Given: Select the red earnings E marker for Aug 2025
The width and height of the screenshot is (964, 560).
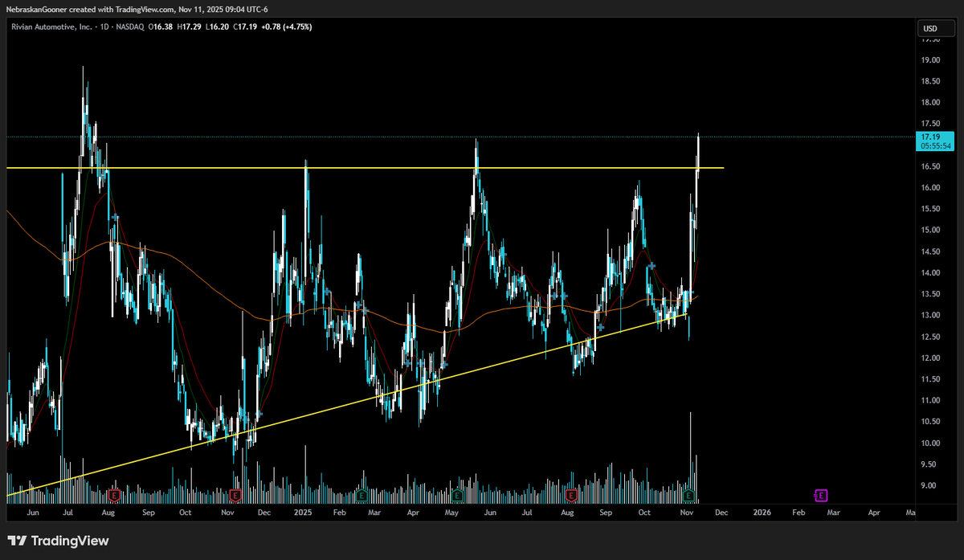Looking at the screenshot, I should [x=571, y=494].
